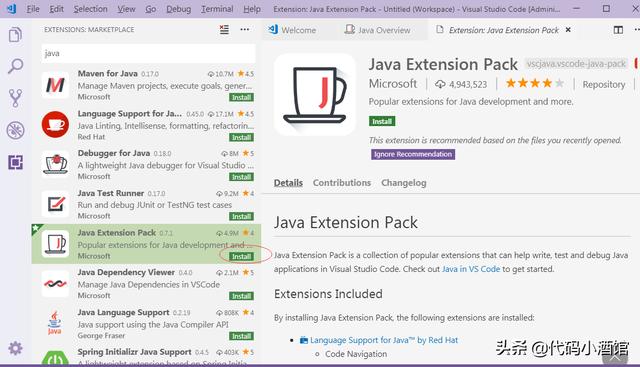
Task: Focus the extensions search box containing java
Action: (148, 53)
